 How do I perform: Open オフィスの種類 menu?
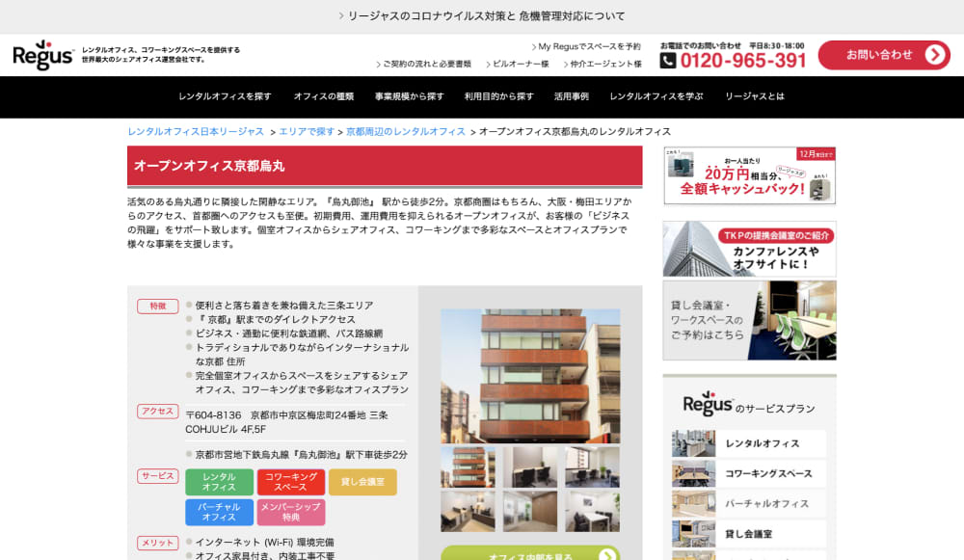point(323,96)
